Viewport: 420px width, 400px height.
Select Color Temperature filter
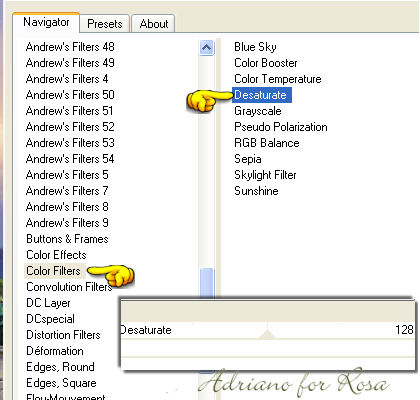click(278, 79)
